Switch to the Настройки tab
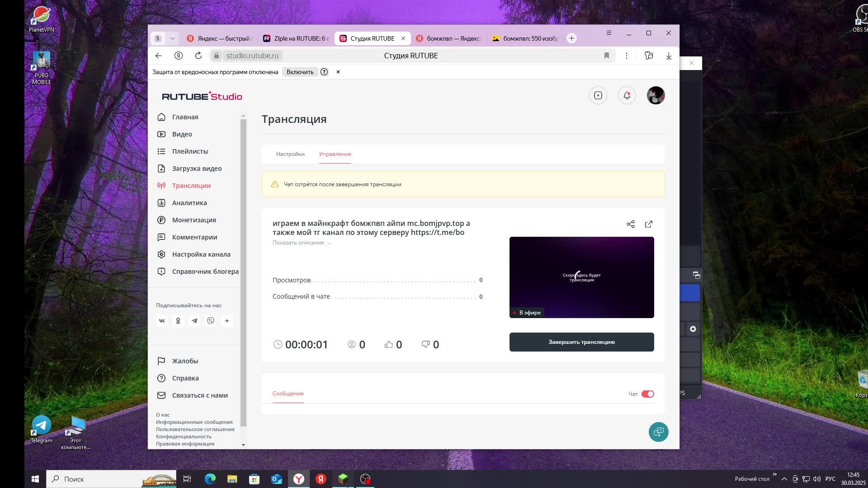 (290, 154)
